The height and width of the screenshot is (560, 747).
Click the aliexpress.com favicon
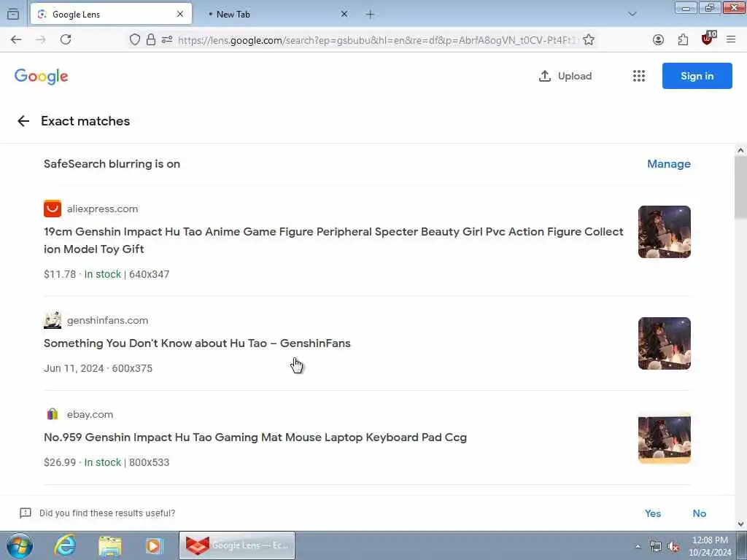[x=53, y=209]
